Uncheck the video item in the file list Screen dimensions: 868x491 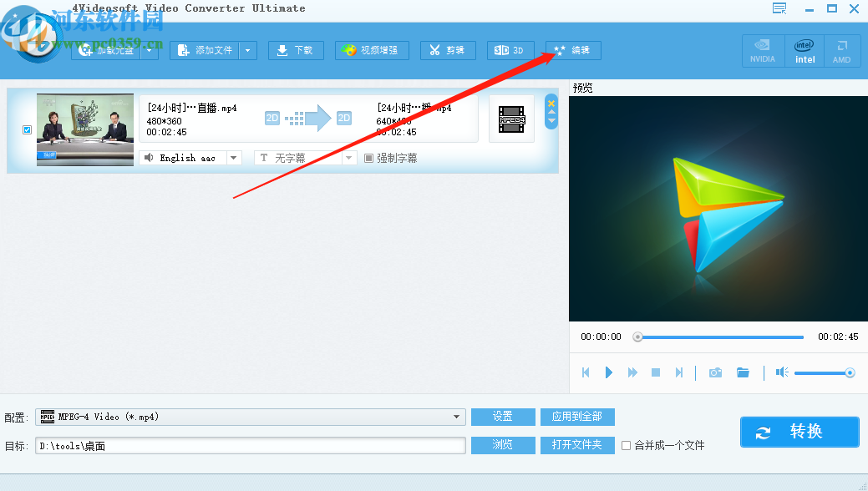27,129
